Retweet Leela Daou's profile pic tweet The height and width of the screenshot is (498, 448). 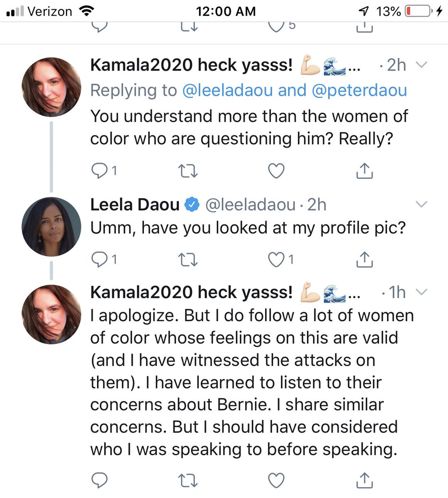point(188,259)
